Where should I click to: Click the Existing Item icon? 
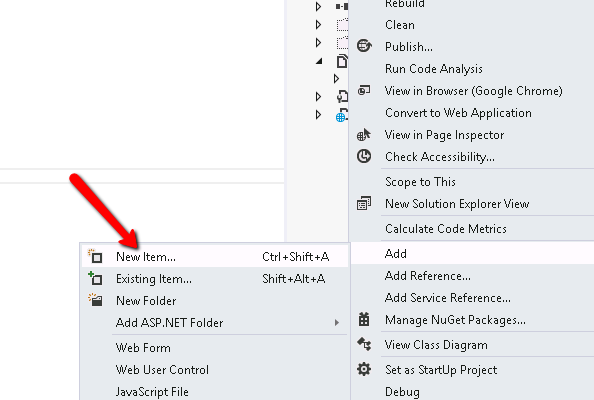click(95, 278)
